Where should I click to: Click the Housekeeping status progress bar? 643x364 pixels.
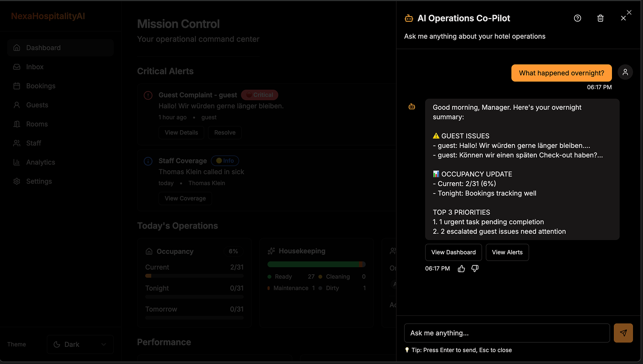[x=316, y=264]
